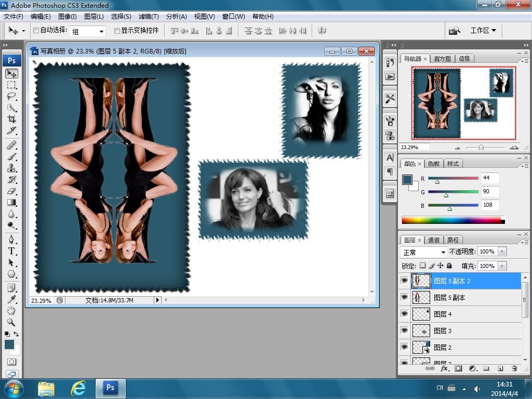
Task: Select the Hand tool
Action: coord(11,311)
